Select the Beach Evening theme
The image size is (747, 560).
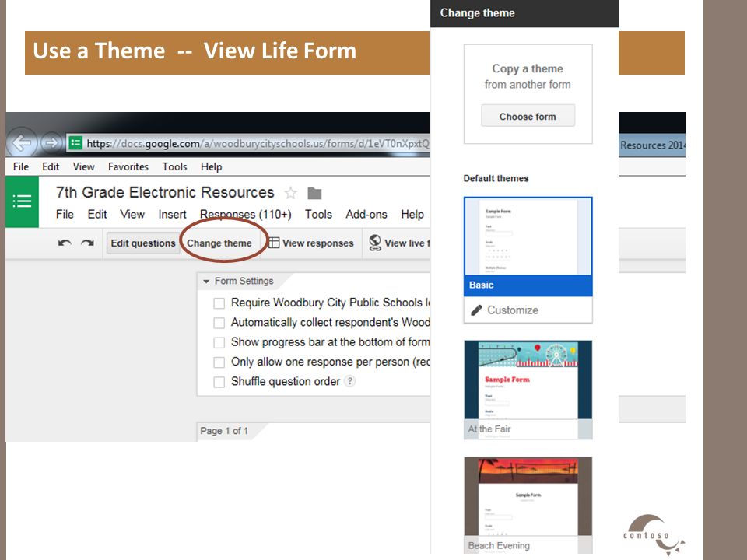pos(528,505)
